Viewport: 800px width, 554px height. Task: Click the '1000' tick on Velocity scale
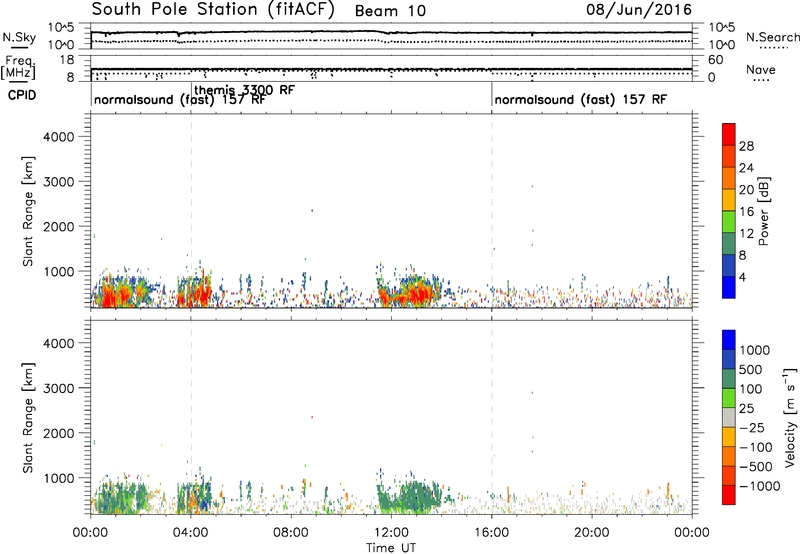coord(755,350)
